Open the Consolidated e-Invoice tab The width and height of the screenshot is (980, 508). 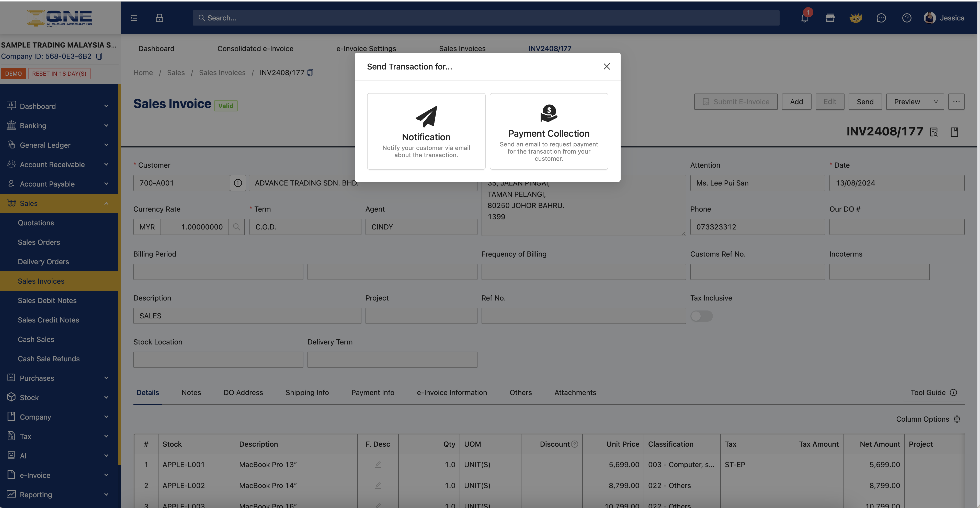[255, 49]
